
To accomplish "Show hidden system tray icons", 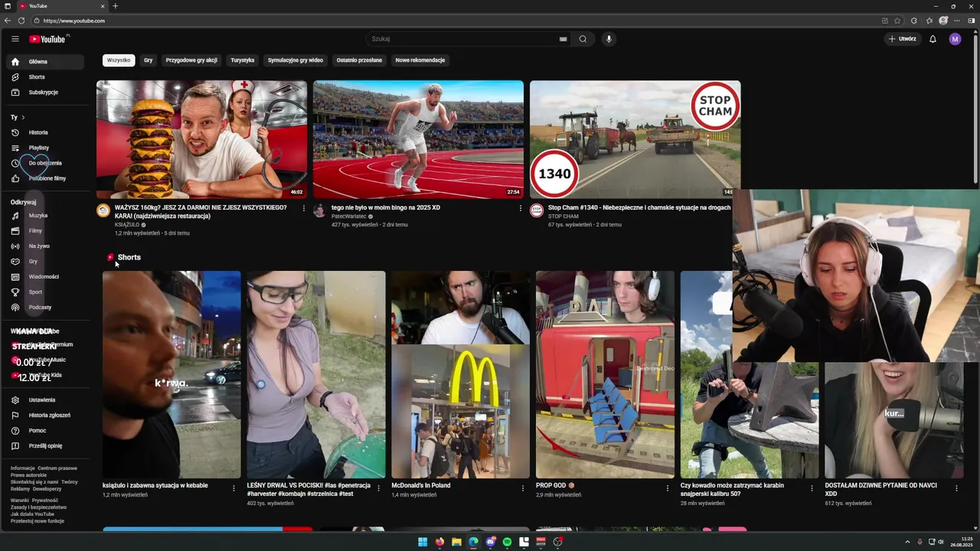I will [x=907, y=542].
